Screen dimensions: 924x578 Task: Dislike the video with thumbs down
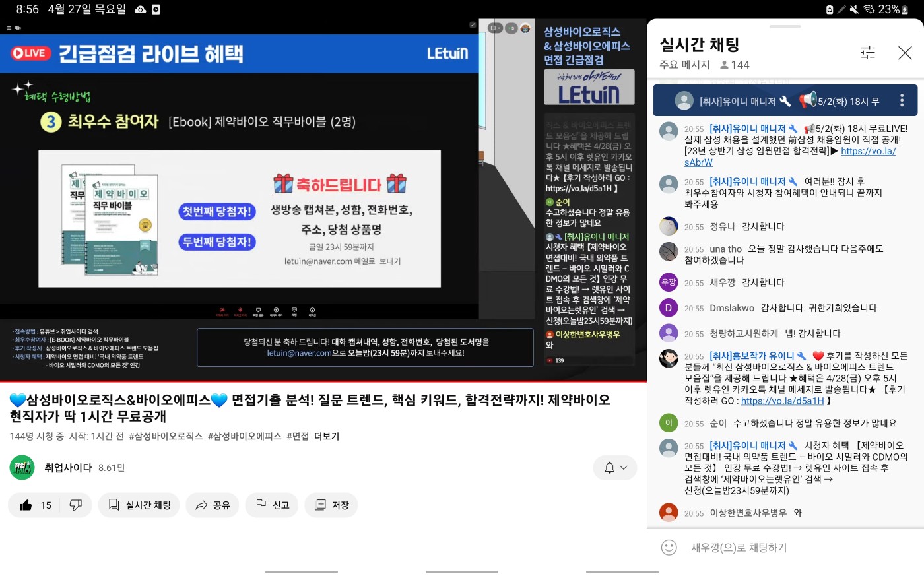click(76, 505)
